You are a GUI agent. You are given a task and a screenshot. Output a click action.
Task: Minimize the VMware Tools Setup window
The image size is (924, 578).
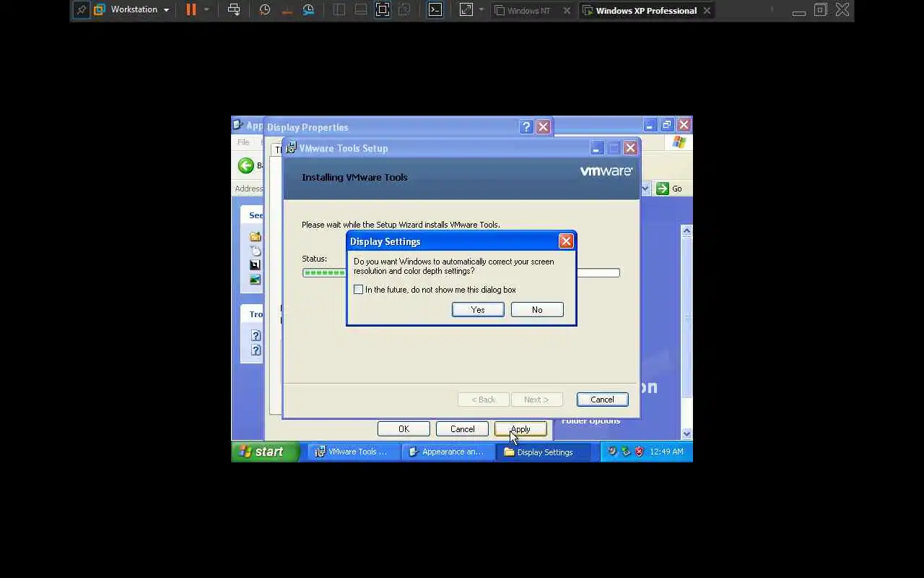pyautogui.click(x=596, y=148)
